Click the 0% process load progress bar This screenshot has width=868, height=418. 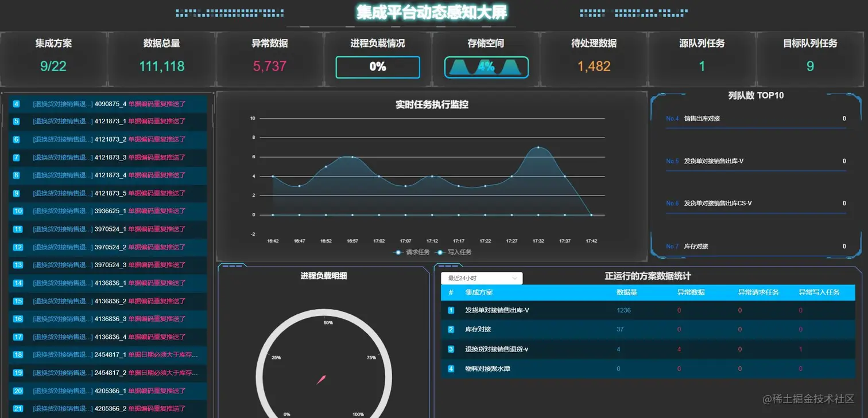point(378,67)
